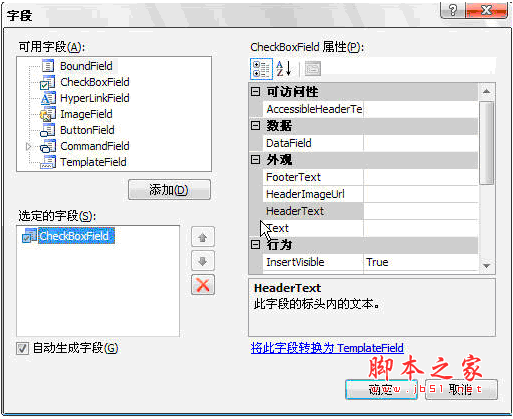Screen dimensions: 513x419
Task: Collapse the 外观 property category
Action: tap(256, 160)
